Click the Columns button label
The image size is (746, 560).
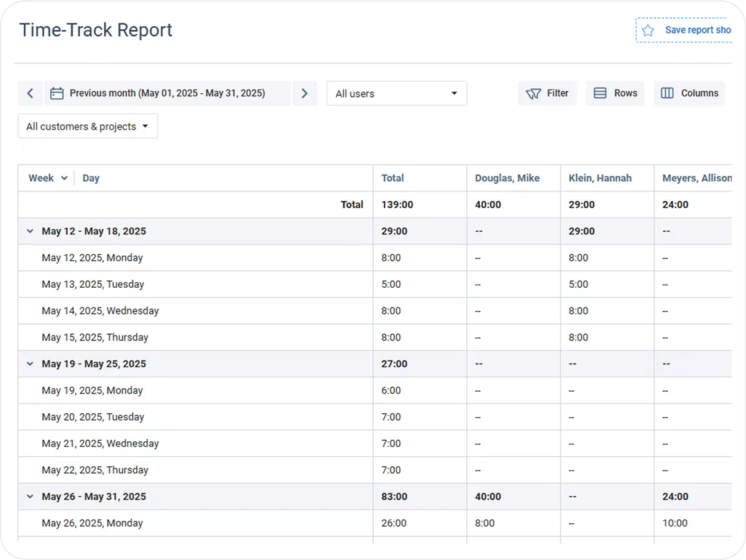point(699,93)
